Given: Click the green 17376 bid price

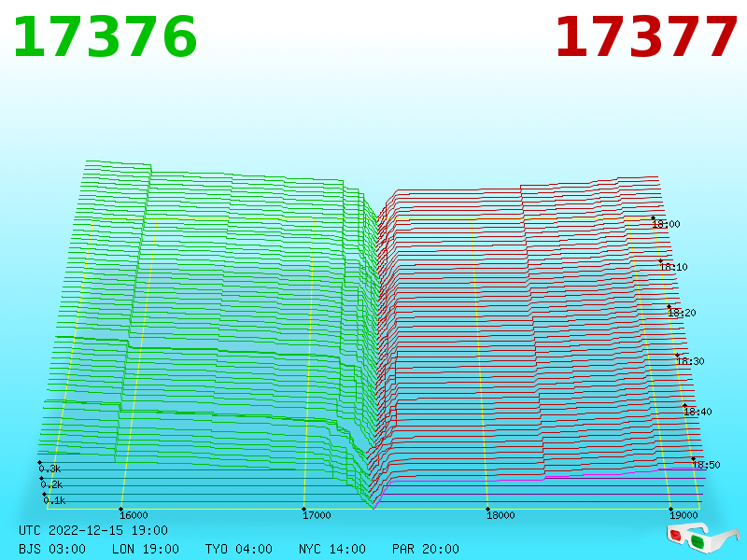Looking at the screenshot, I should [105, 37].
